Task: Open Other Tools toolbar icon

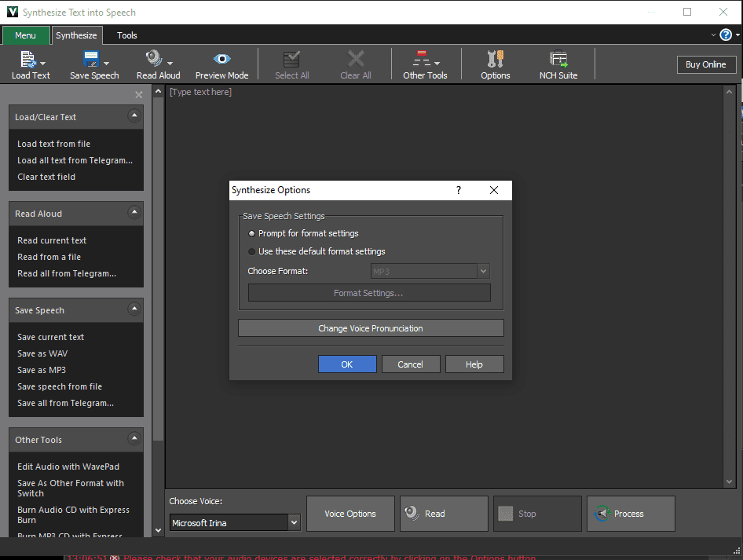Action: point(421,59)
